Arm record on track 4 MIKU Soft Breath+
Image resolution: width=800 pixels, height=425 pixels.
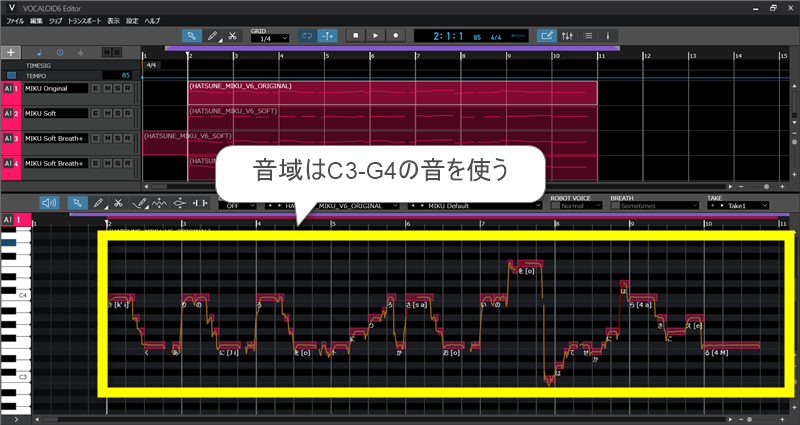(x=128, y=163)
